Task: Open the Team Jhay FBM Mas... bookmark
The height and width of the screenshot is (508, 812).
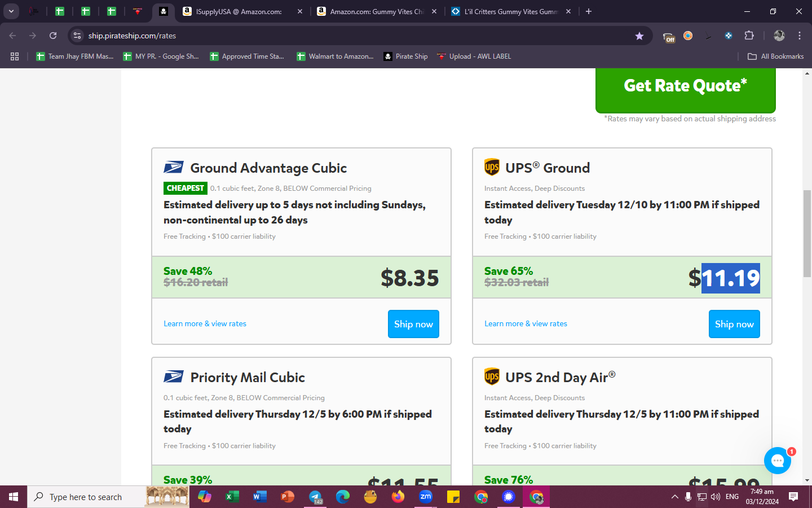Action: (75, 56)
